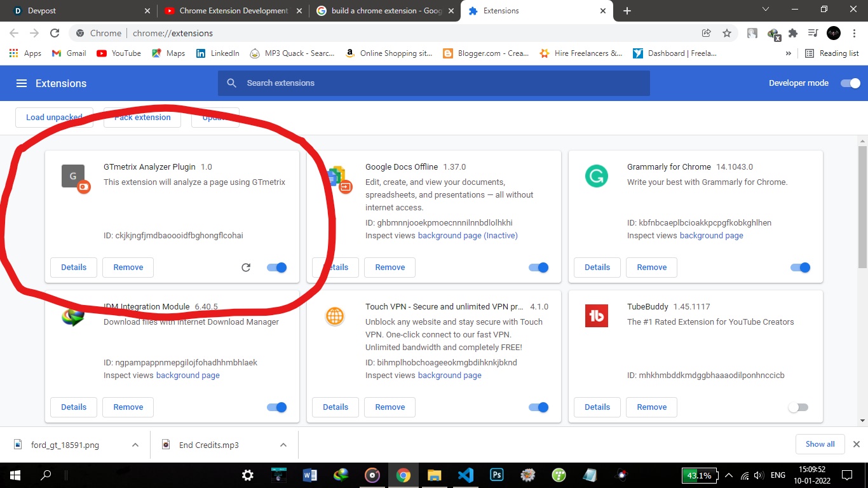Open the Extensions hamburger main menu

point(22,83)
